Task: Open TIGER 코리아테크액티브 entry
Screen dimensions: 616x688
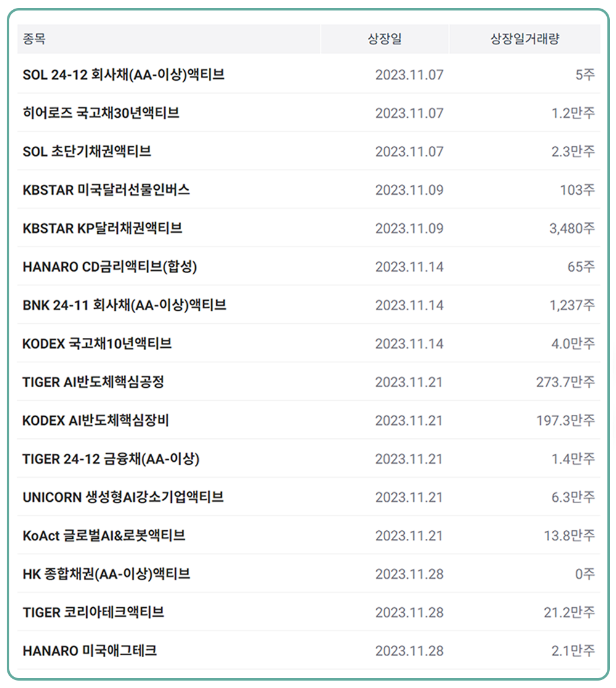Action: point(94,613)
